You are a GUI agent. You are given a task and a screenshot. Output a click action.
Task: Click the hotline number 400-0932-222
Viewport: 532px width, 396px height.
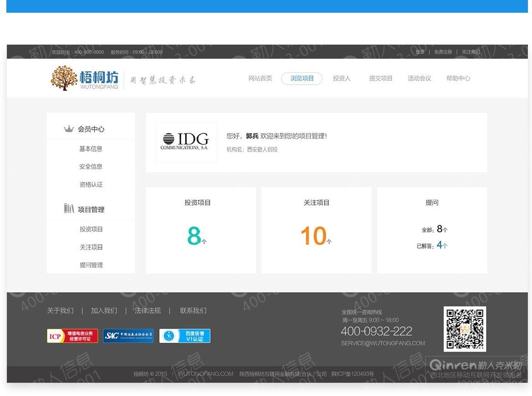[376, 331]
